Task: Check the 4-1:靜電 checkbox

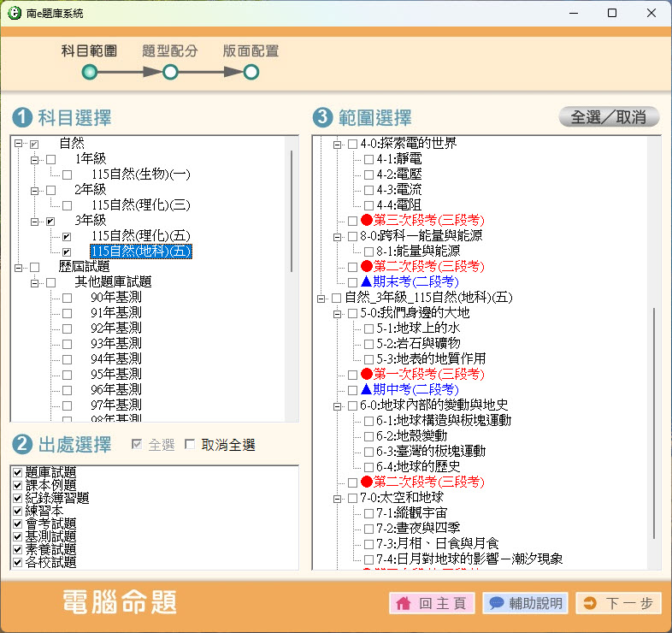Action: (368, 160)
